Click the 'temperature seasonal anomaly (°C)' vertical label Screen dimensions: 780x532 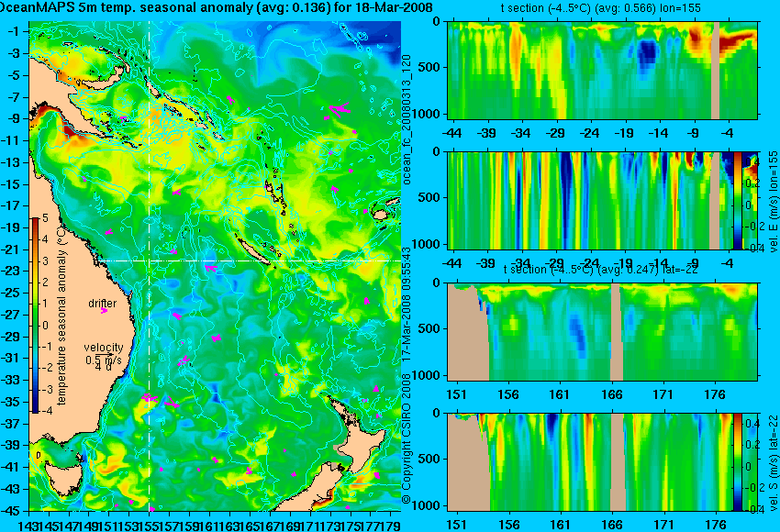click(x=61, y=316)
